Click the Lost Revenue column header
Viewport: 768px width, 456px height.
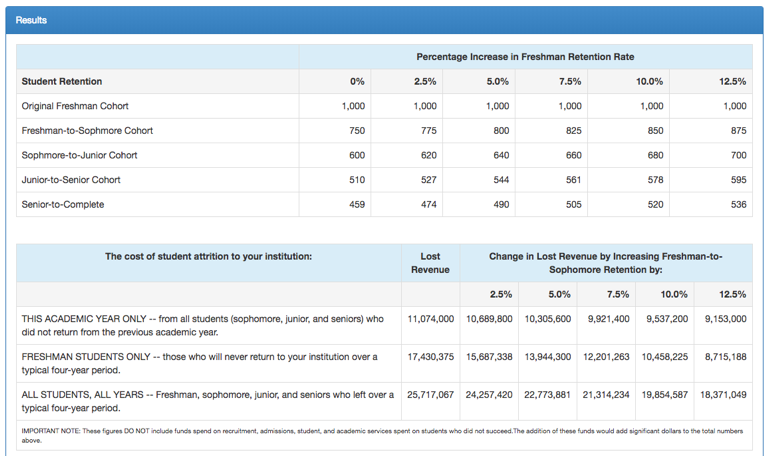430,263
